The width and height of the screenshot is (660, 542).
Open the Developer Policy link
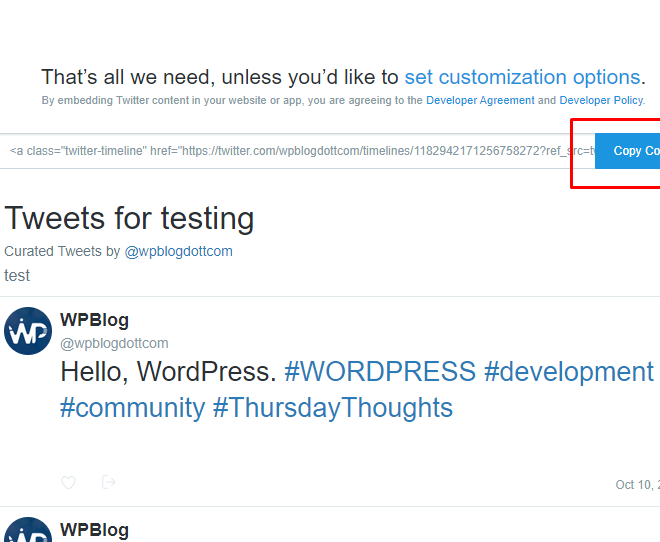[x=601, y=101]
